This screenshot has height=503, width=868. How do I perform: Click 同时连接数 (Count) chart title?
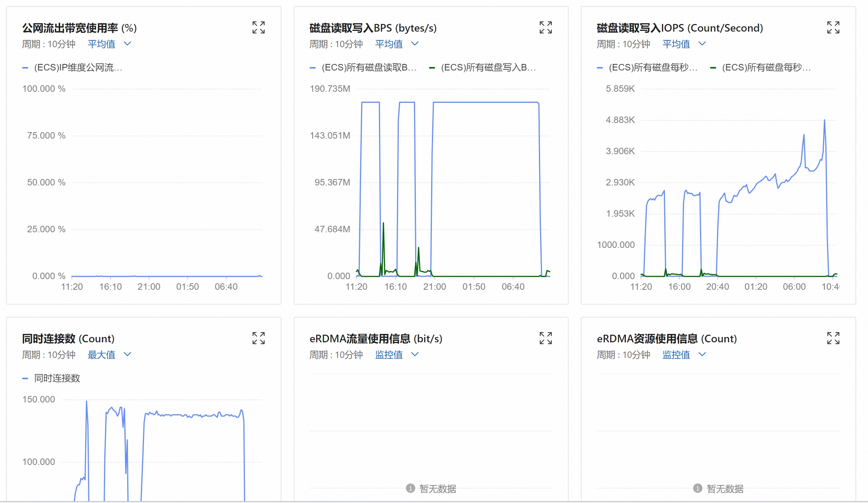[x=68, y=339]
